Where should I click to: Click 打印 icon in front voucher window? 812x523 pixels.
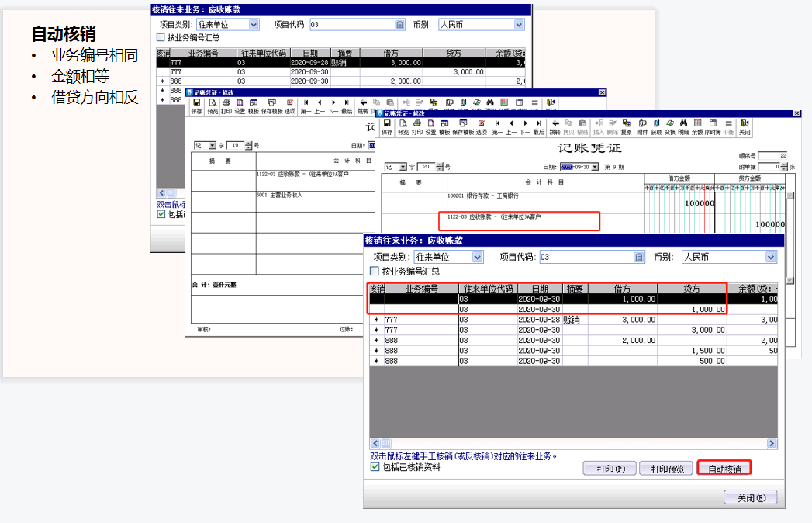(417, 127)
